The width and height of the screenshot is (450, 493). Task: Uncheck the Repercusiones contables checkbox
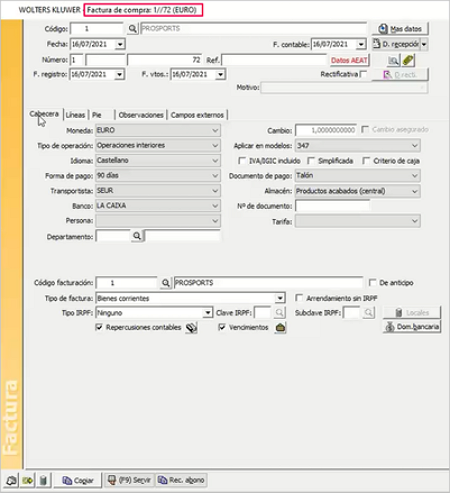pyautogui.click(x=99, y=327)
